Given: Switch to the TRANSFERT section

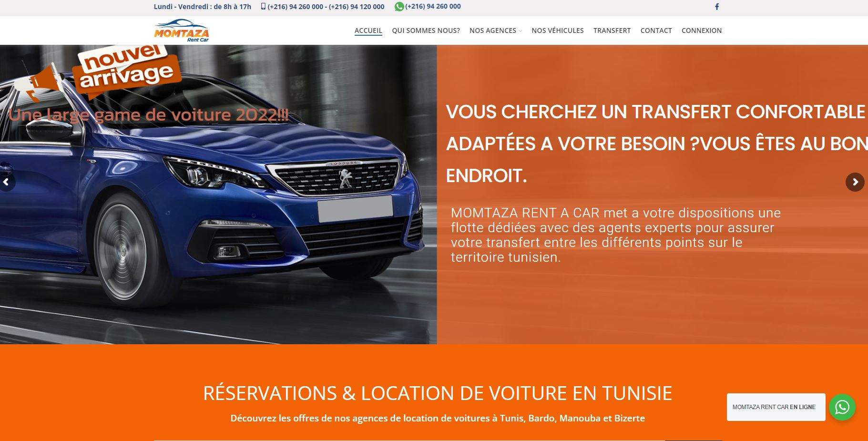Looking at the screenshot, I should 612,30.
